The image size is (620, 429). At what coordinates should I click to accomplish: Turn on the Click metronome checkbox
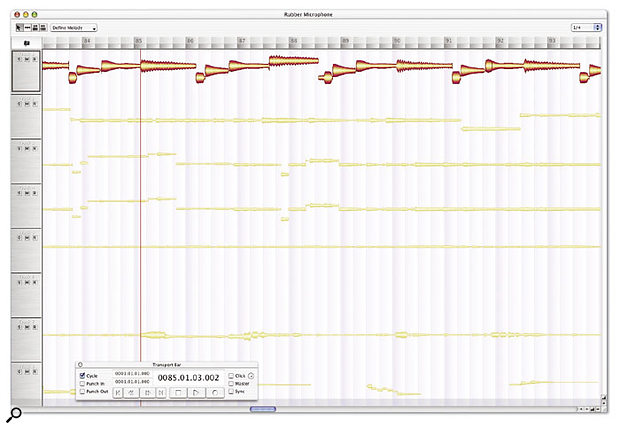(x=231, y=374)
